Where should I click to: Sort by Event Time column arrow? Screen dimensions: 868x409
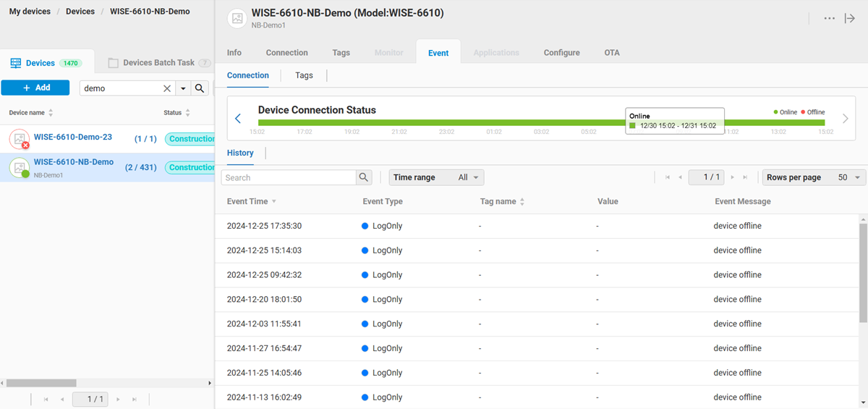pyautogui.click(x=274, y=202)
